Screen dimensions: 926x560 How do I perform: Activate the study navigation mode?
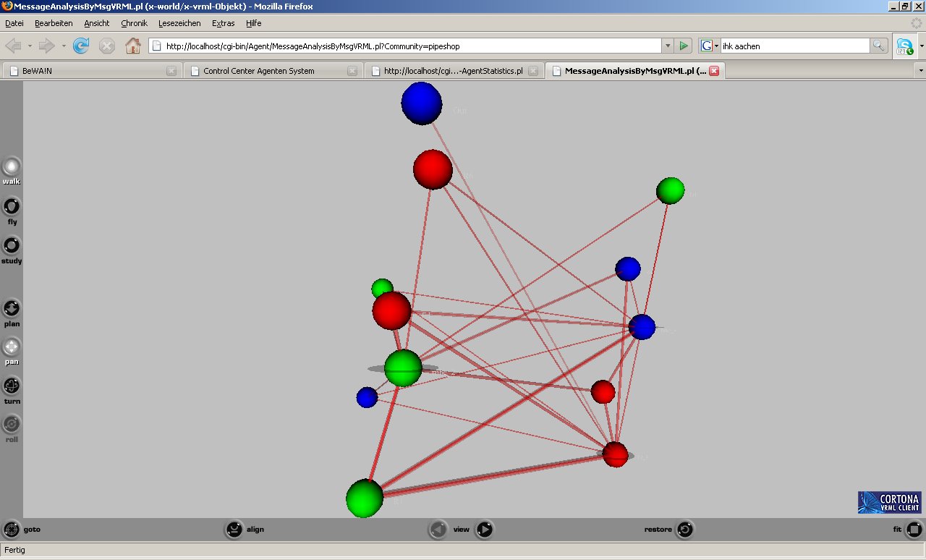[x=12, y=246]
